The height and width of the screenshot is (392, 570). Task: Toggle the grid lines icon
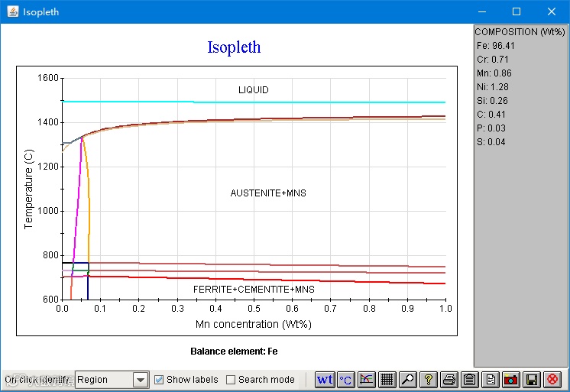387,380
